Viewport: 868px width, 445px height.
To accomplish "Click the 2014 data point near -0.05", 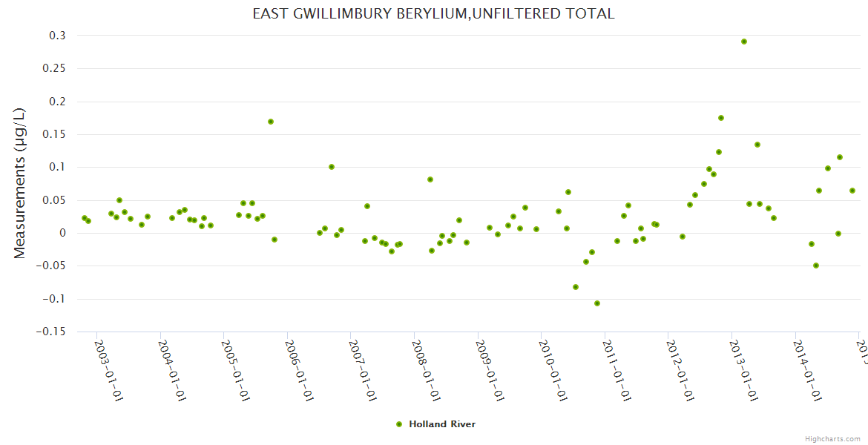I will 816,266.
